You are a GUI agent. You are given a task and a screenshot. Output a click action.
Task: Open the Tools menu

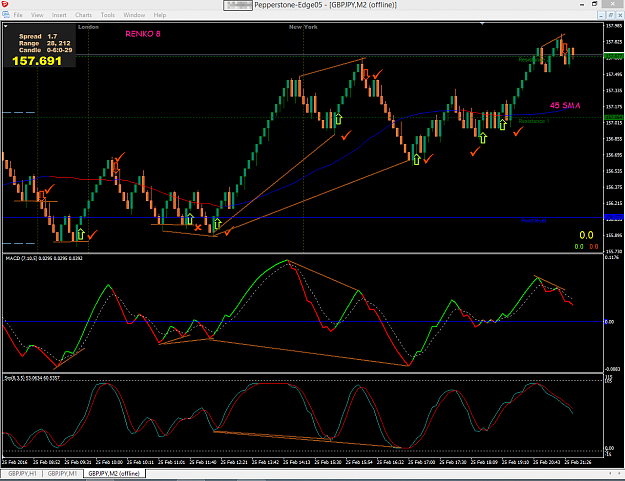(108, 15)
